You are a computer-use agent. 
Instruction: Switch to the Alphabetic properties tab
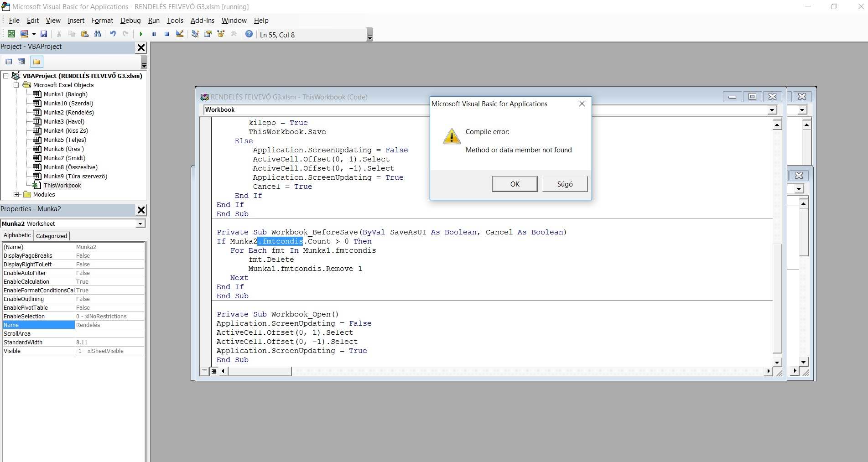pos(17,235)
